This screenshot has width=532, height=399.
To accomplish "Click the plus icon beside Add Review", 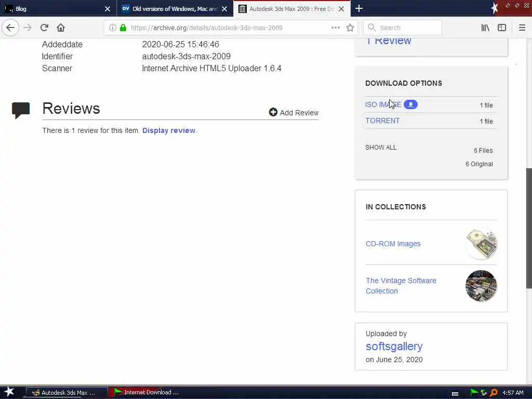I will click(273, 112).
